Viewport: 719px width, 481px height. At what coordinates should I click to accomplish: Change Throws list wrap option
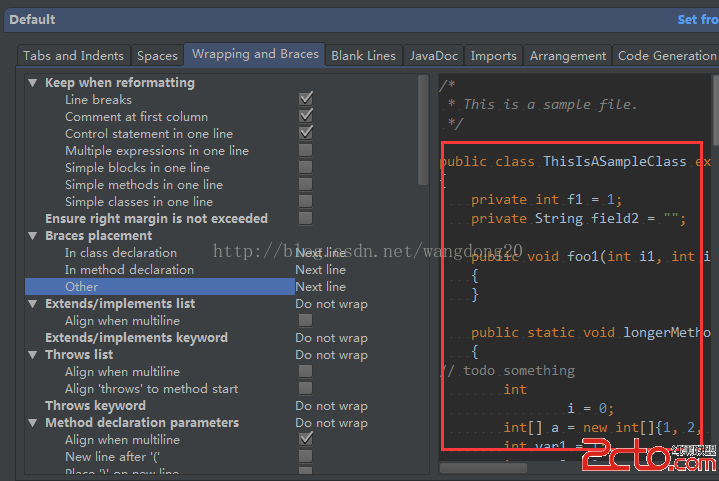(x=332, y=355)
